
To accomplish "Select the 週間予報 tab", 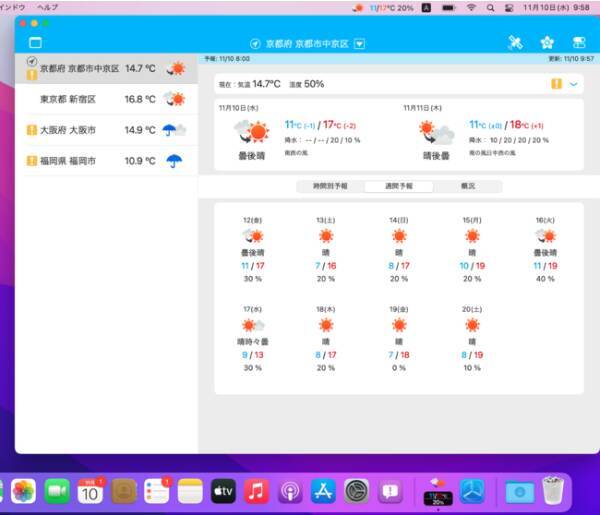I will tap(398, 186).
